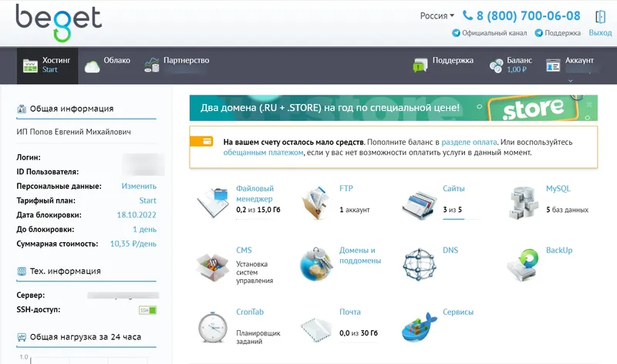Viewport: 617px width, 364px height.
Task: Select the Партнерство menu item
Action: point(177,66)
